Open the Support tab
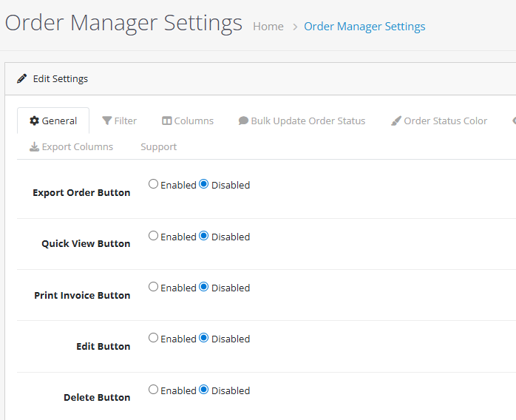The width and height of the screenshot is (516, 420). pos(158,146)
